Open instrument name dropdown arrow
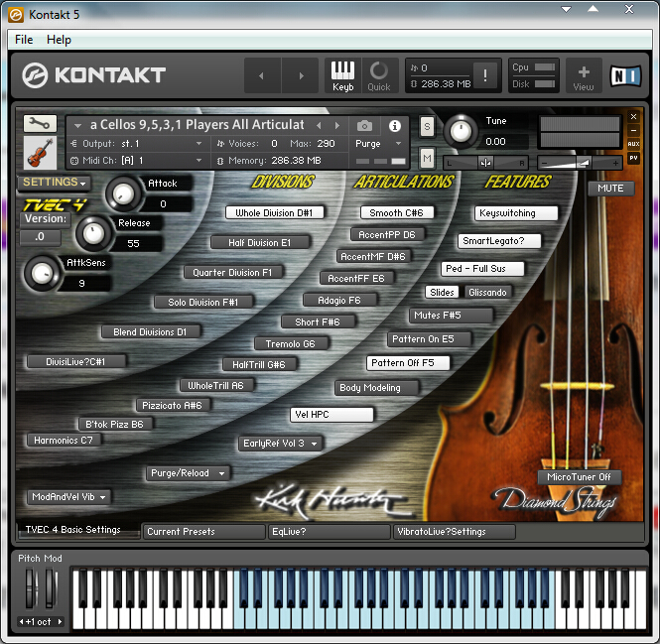The image size is (660, 644). coord(77,125)
